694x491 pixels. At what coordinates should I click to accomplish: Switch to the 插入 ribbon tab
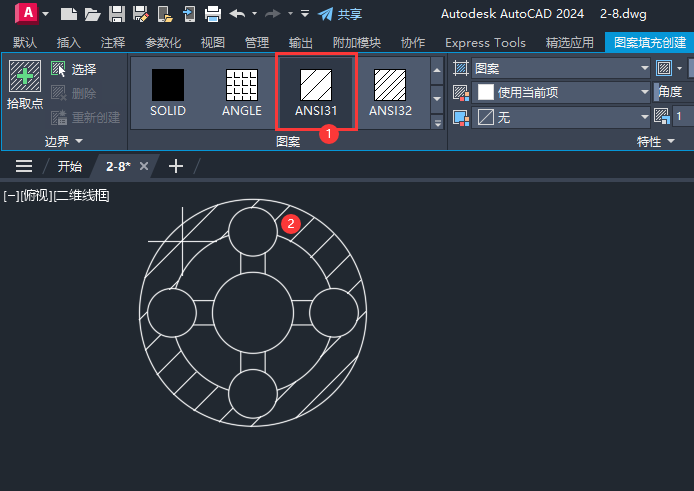(x=69, y=43)
